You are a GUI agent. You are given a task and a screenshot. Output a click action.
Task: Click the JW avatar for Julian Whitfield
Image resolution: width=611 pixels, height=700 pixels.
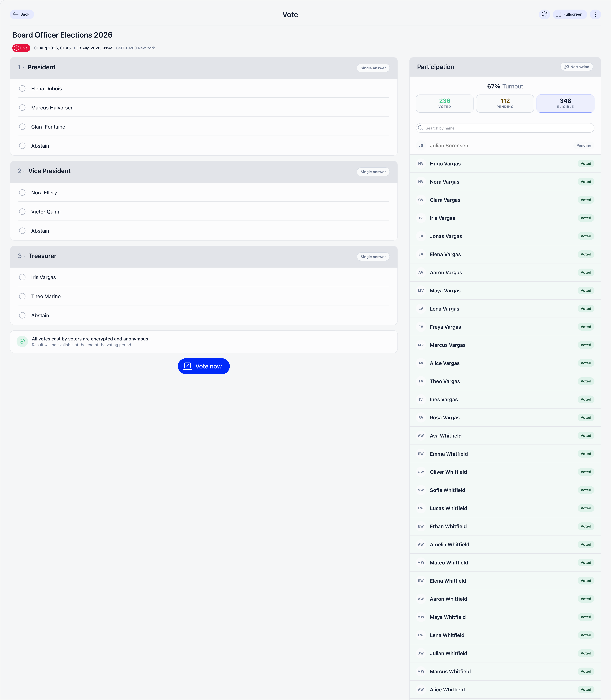point(421,653)
